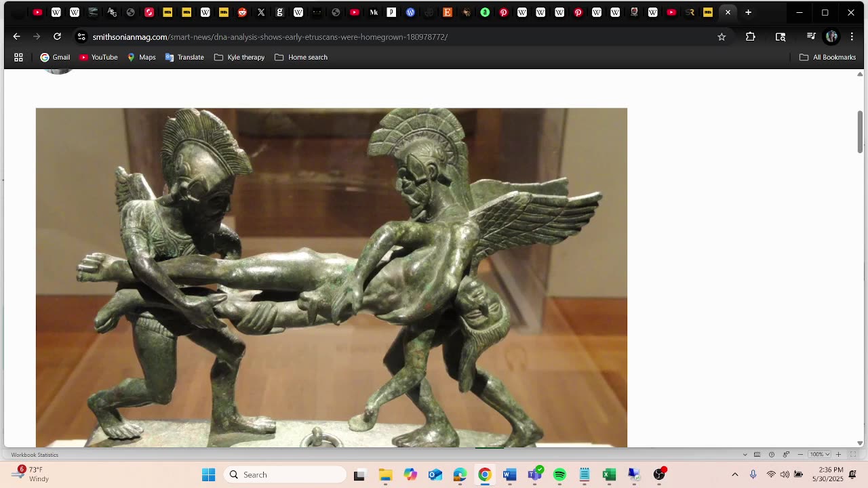Close the active Smithsonian tab
The image size is (868, 488).
click(728, 12)
